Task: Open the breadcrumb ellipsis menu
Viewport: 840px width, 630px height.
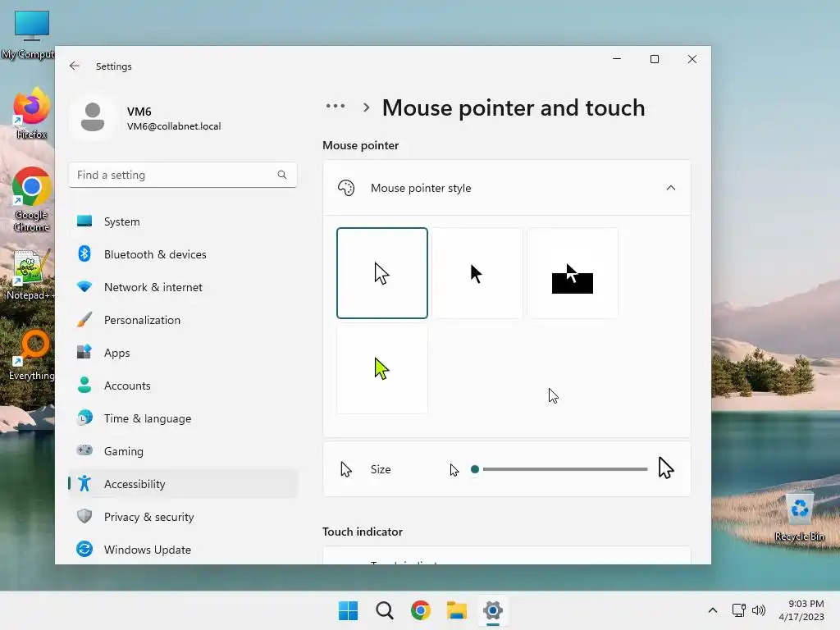Action: (x=336, y=106)
